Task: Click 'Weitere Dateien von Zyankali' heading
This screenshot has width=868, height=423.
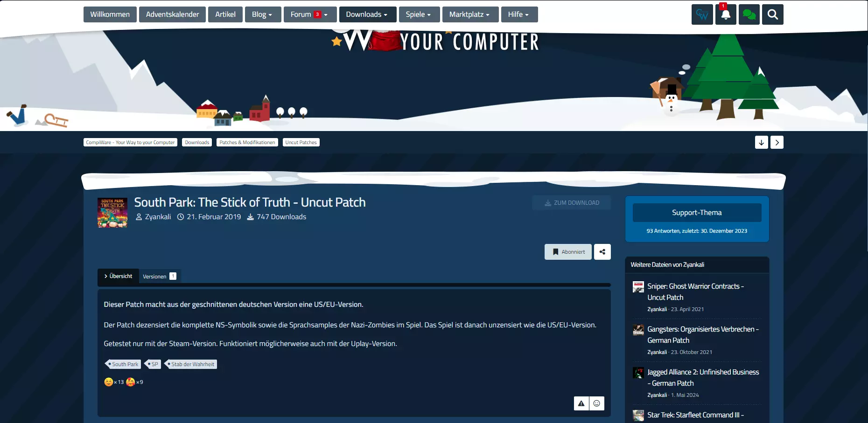Action: (667, 265)
